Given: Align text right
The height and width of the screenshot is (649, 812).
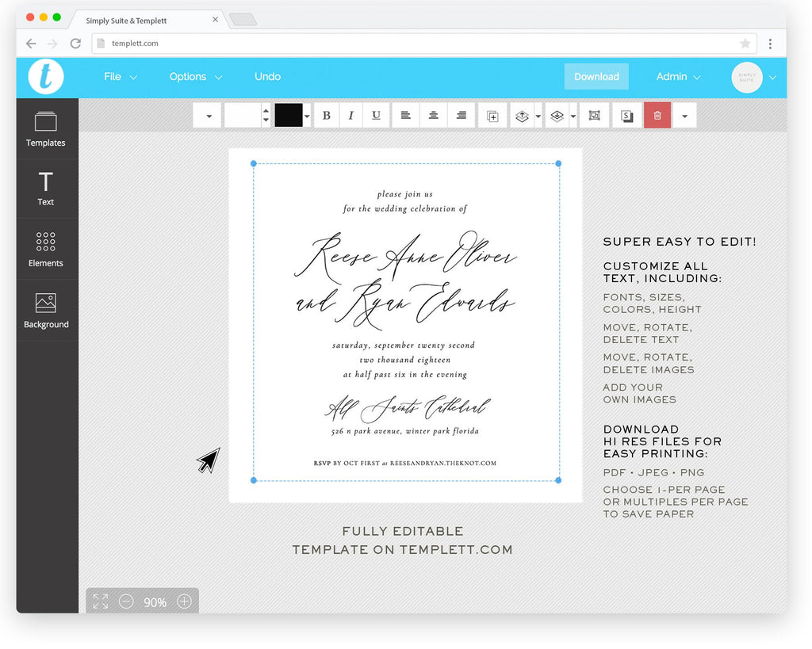Looking at the screenshot, I should point(461,116).
